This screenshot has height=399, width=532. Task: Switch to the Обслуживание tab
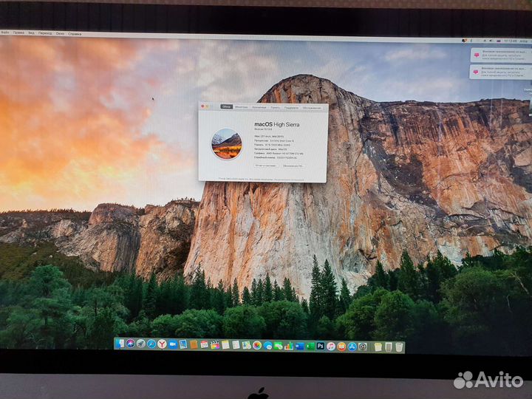(312, 108)
